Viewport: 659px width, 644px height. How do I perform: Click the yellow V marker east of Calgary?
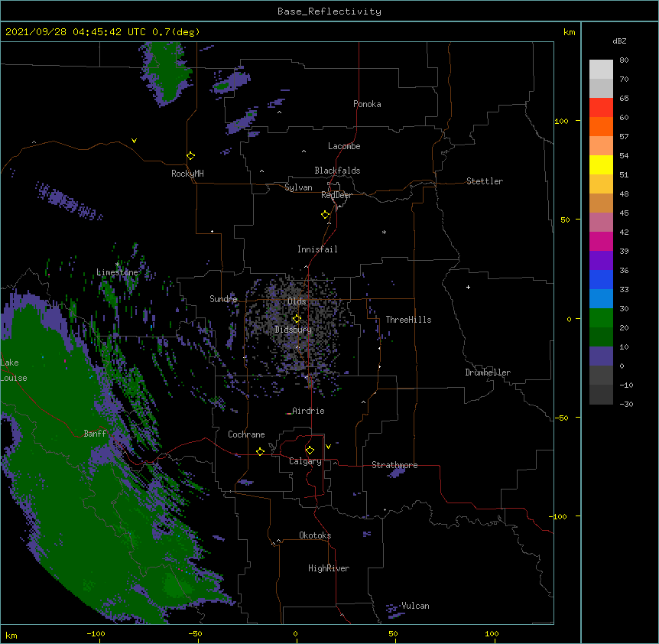[328, 447]
